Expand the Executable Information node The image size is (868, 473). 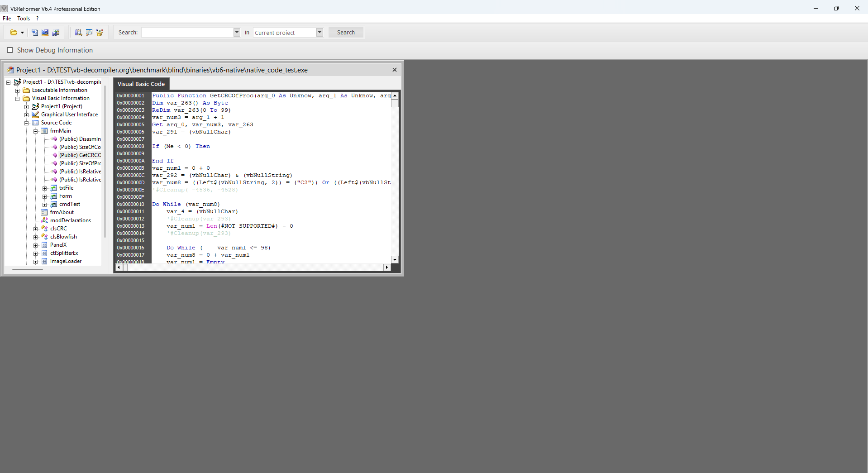(x=18, y=91)
